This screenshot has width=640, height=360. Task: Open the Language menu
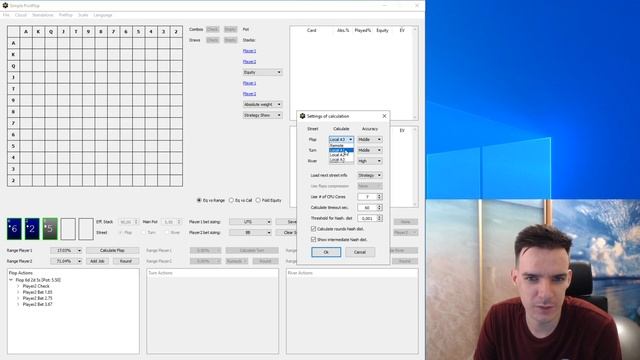tap(103, 15)
